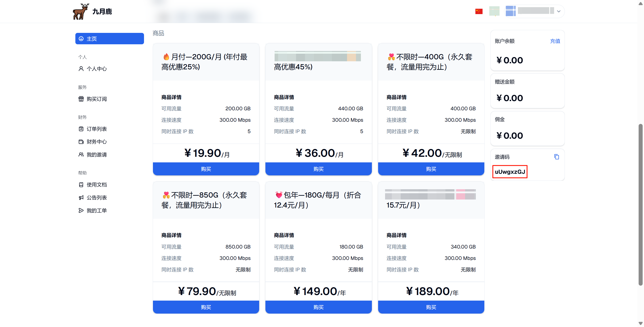Purchase the 包年—180G/每月 ¥149.00 plan
This screenshot has height=327, width=644.
(318, 307)
